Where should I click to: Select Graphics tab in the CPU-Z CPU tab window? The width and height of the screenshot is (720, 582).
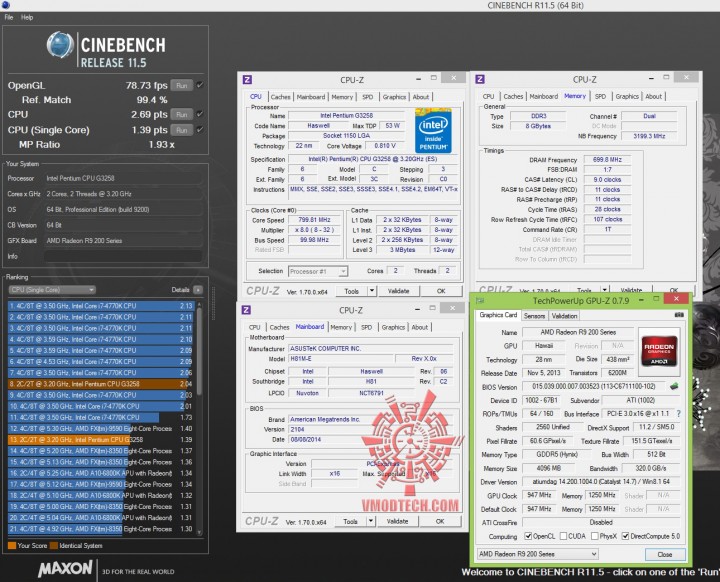(x=394, y=97)
